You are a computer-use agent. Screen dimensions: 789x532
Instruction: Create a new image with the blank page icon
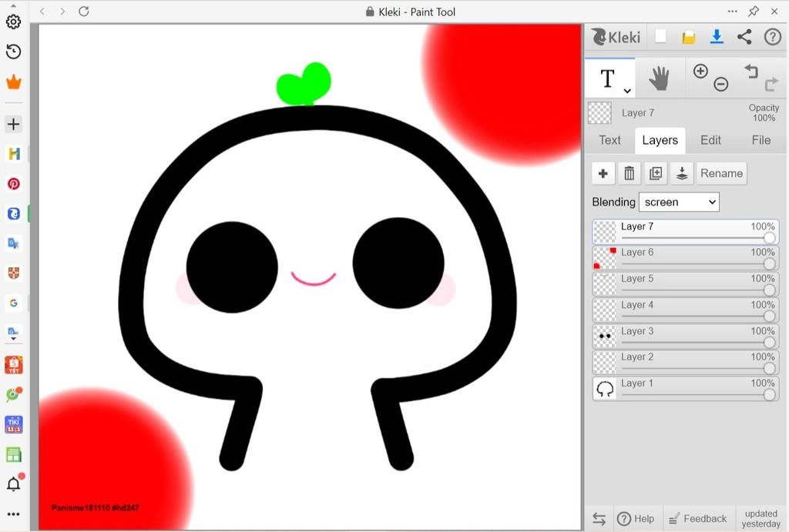coord(660,36)
